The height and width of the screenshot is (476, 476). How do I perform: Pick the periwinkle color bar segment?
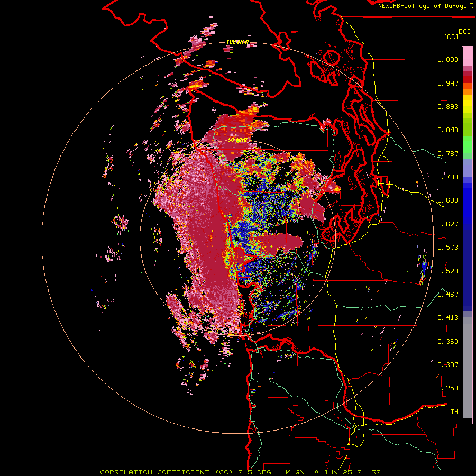coord(467,168)
